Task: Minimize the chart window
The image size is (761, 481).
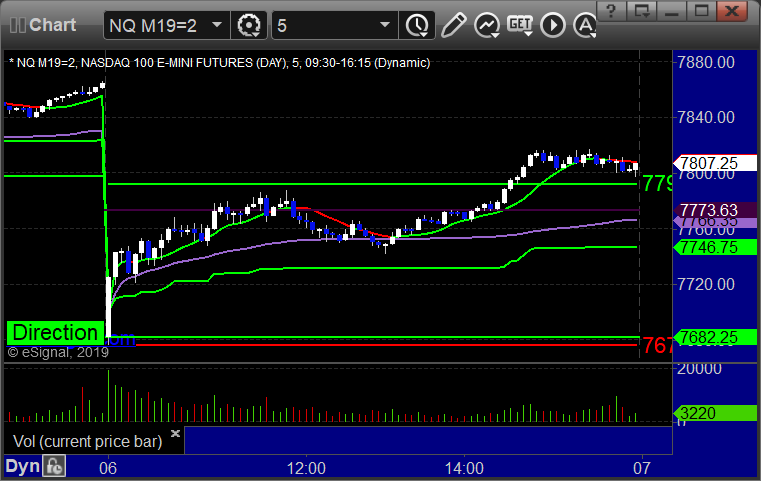Action: [x=672, y=11]
